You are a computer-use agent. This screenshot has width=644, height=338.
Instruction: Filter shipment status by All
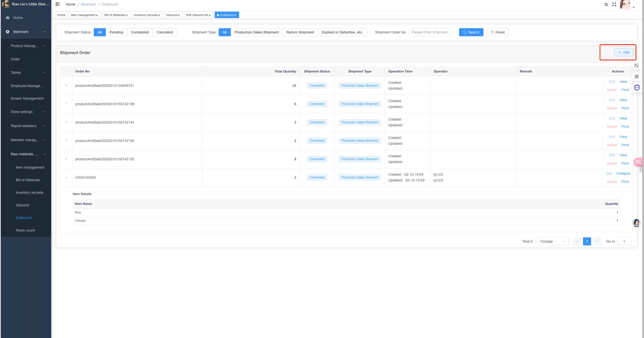[100, 32]
